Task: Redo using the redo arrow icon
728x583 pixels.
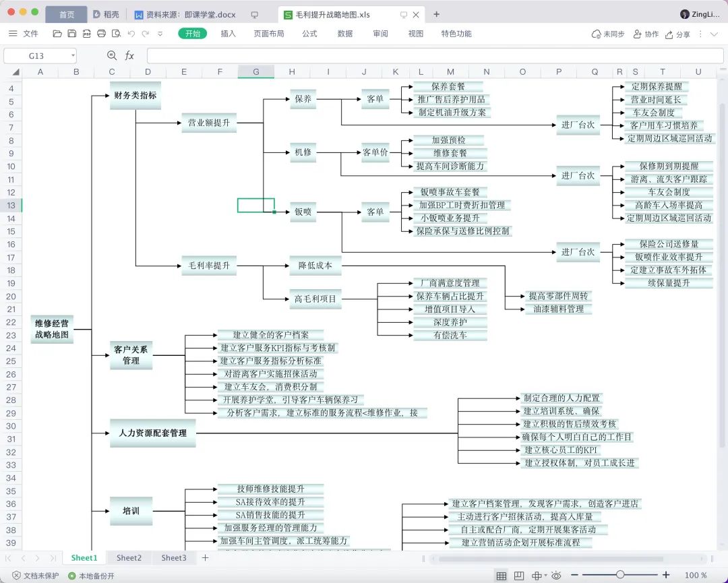Action: tap(146, 33)
